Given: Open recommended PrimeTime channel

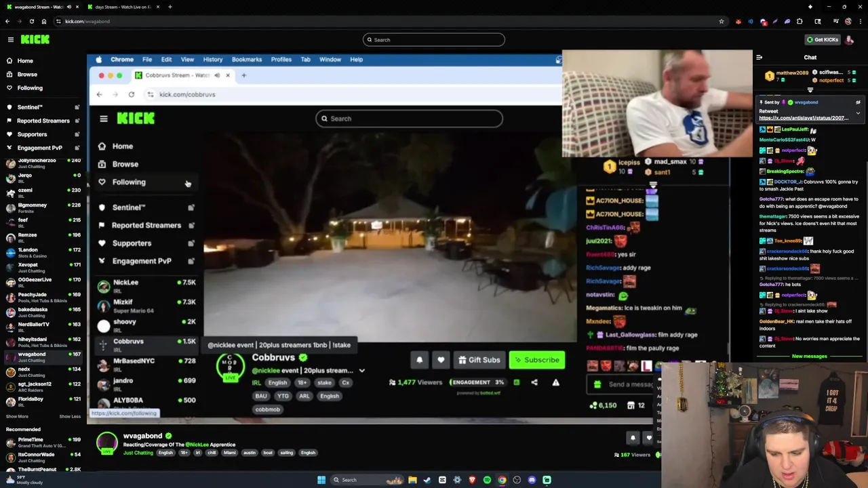Looking at the screenshot, I should pos(44,443).
